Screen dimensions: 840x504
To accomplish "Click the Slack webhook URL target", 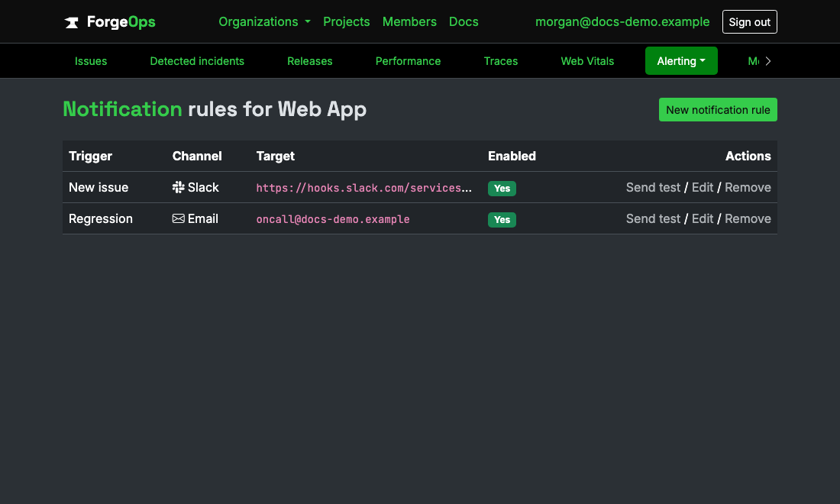I will 363,188.
